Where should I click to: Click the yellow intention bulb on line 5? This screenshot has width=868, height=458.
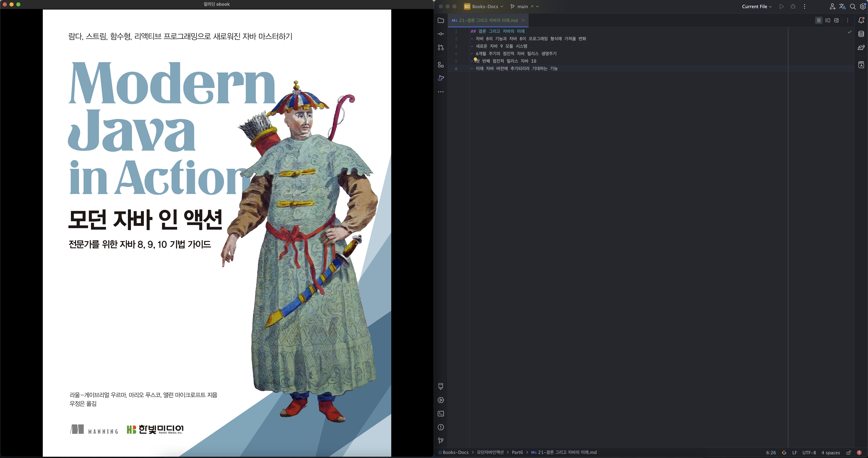(x=475, y=60)
